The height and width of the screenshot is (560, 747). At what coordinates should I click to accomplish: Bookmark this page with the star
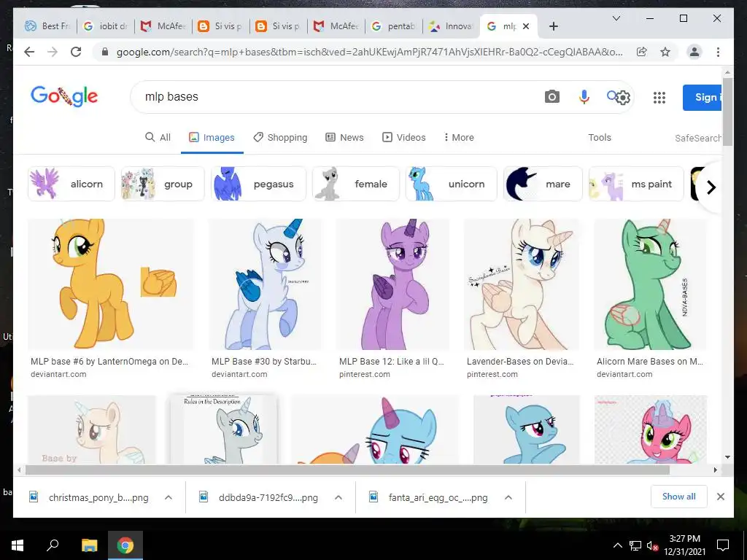click(665, 52)
